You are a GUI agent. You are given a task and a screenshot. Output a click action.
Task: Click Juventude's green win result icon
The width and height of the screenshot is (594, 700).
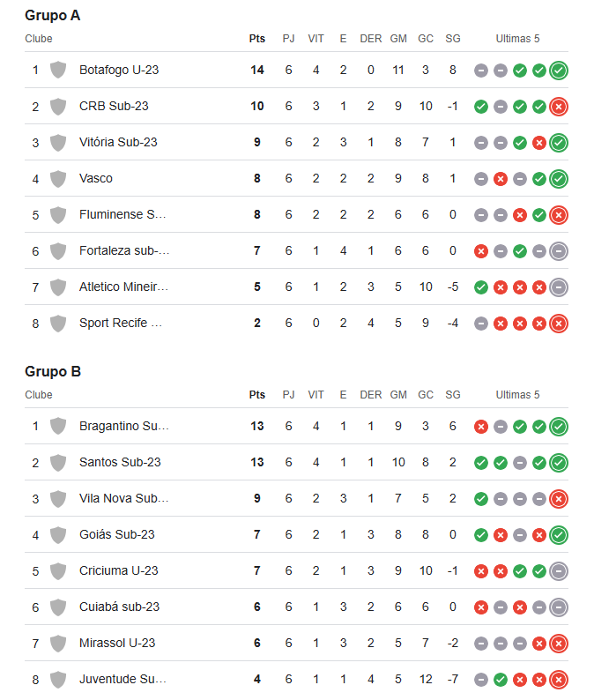click(x=501, y=680)
